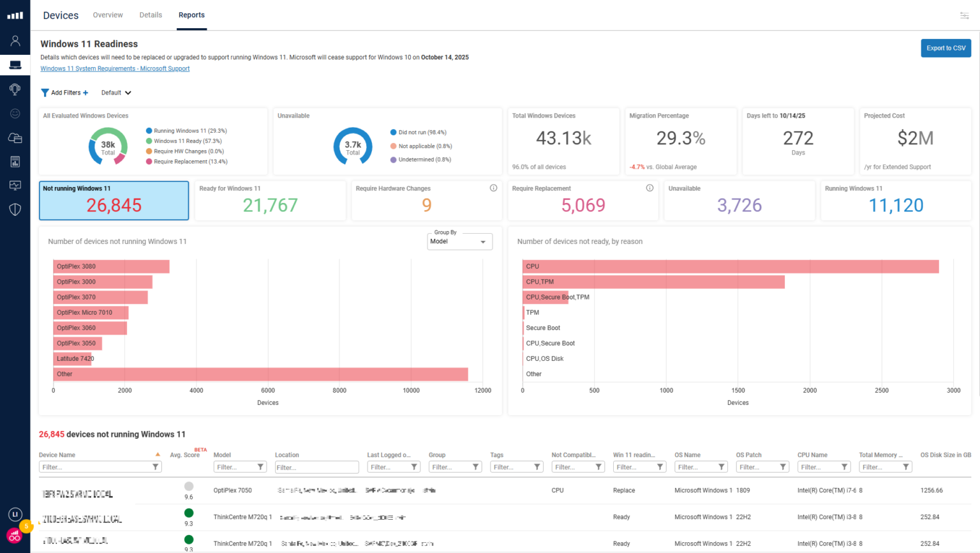Open the monitor performance icon in the sidebar
980x553 pixels.
pos(15,185)
